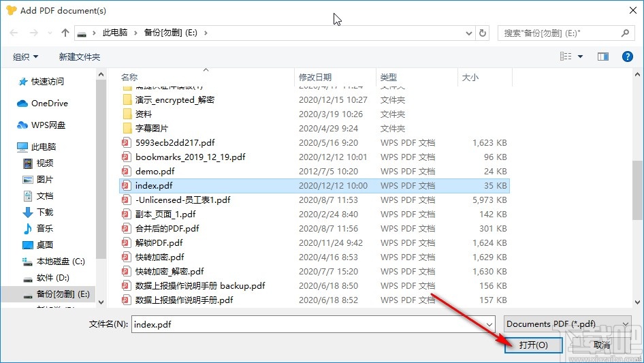This screenshot has width=644, height=363.
Task: Open 文档 in the sidebar
Action: coord(38,195)
